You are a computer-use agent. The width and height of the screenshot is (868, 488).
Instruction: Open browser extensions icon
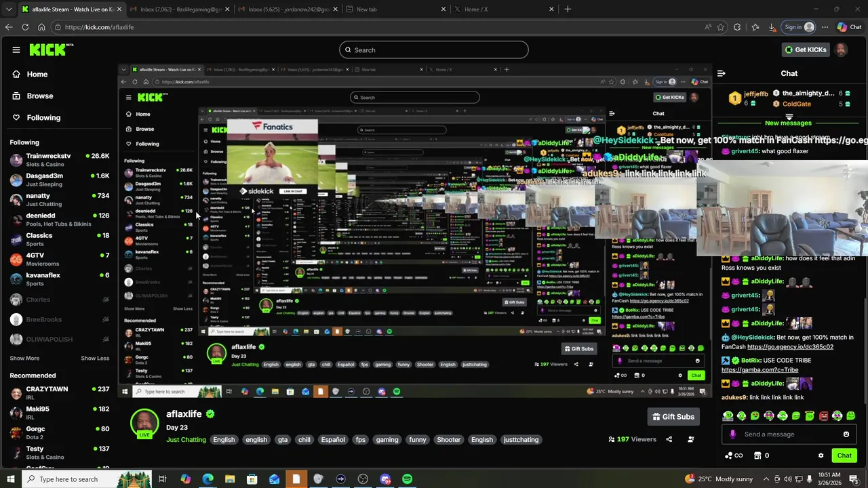[x=737, y=27]
